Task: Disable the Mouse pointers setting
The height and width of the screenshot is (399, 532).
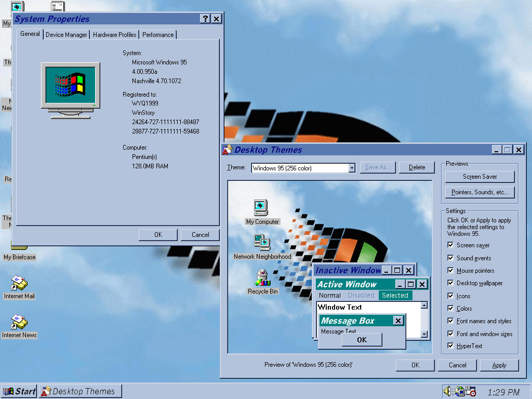Action: pyautogui.click(x=450, y=270)
